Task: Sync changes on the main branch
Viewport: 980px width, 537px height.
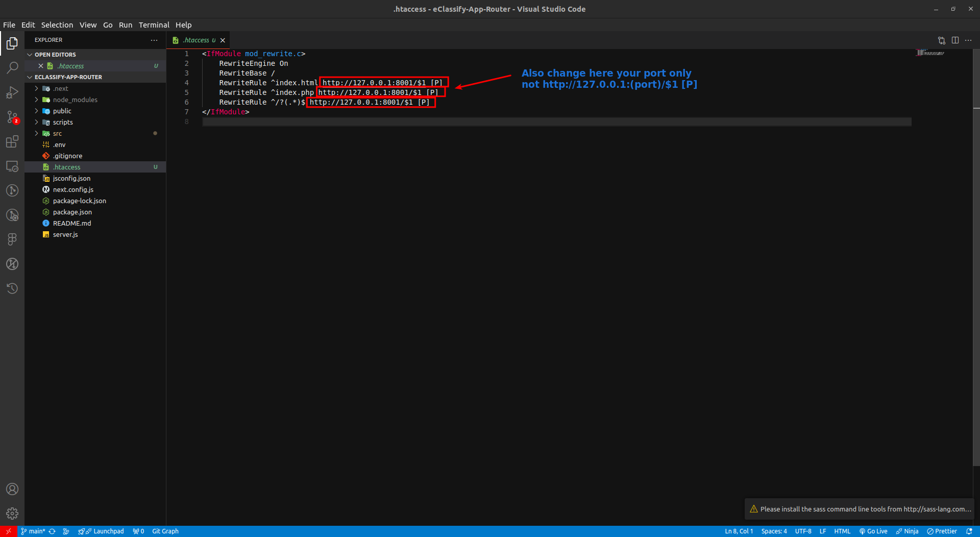Action: 53,531
